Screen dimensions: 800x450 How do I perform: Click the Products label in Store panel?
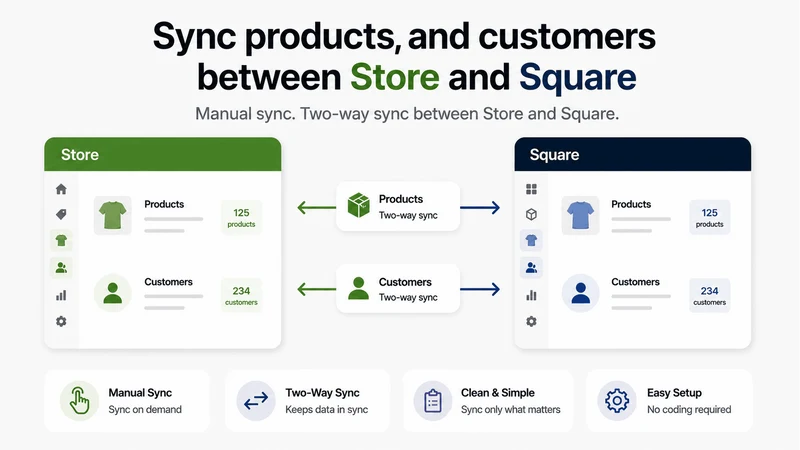[164, 204]
